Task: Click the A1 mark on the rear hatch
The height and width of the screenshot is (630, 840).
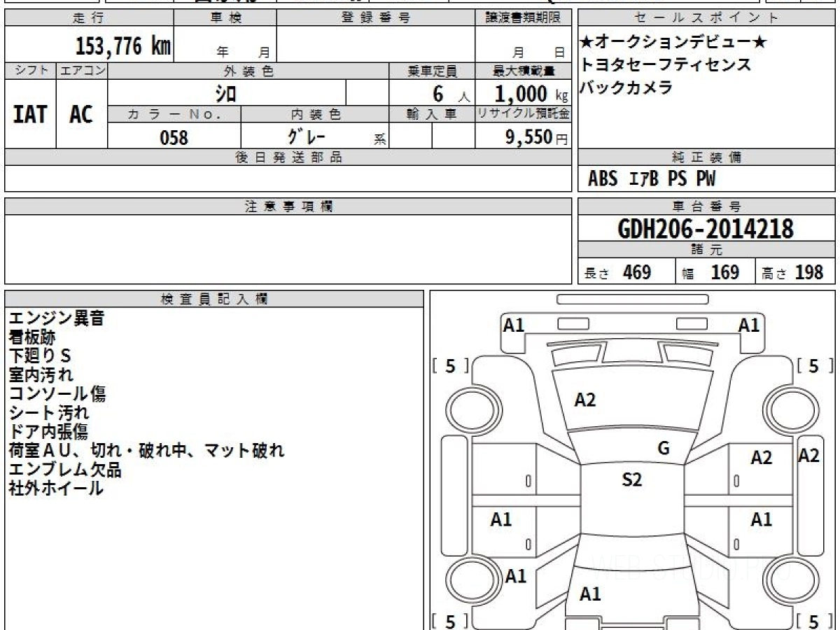Action: pos(590,594)
